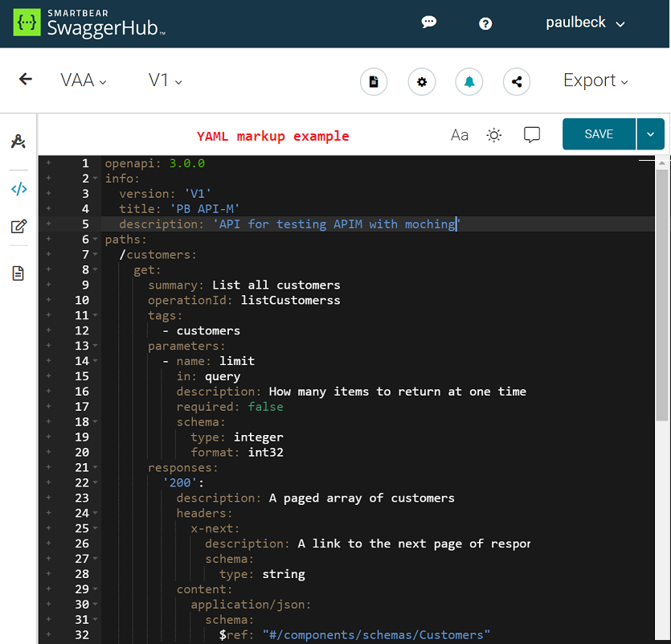This screenshot has height=644, width=671.
Task: Click the 'YAML markup example' title text
Action: (x=272, y=136)
